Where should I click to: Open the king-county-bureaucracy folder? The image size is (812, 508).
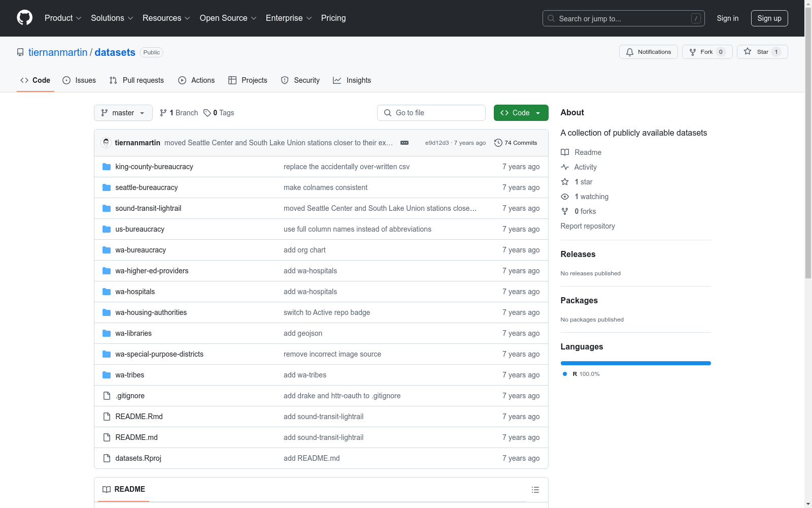(x=154, y=167)
